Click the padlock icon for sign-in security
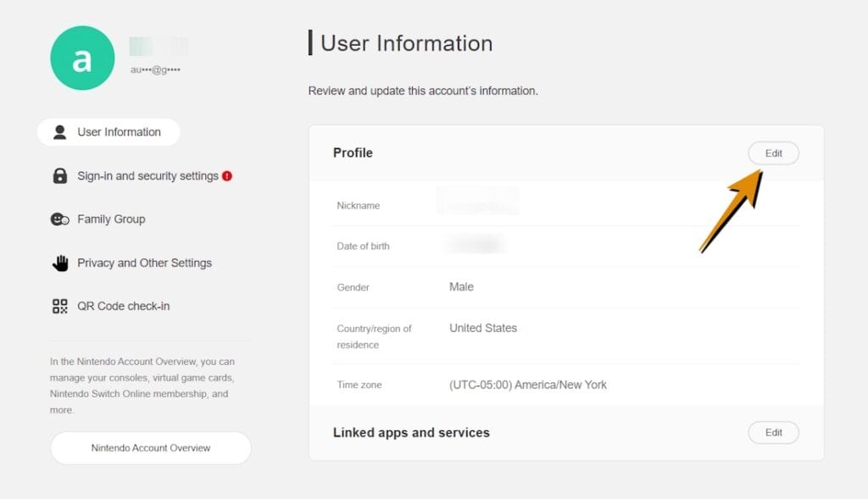The height and width of the screenshot is (499, 868). click(x=59, y=176)
